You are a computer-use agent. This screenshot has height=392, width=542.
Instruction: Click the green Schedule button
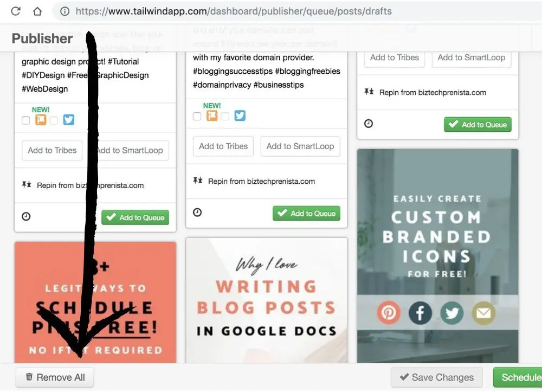518,377
